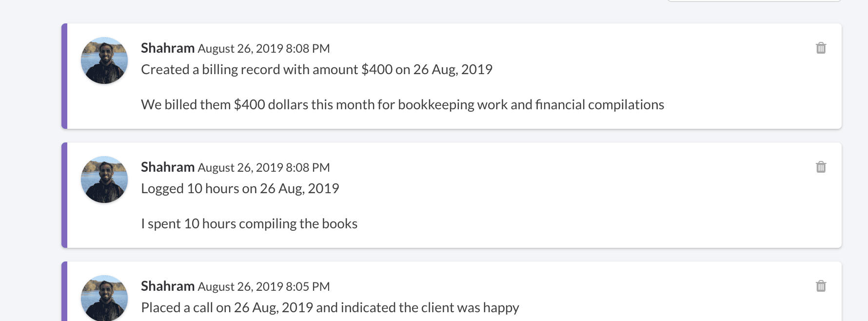
Task: Select the 'Logged 10 hours on 26 Aug' text
Action: [240, 188]
